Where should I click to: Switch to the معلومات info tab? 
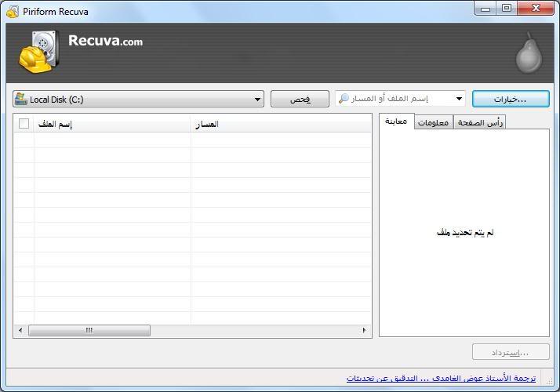click(434, 122)
